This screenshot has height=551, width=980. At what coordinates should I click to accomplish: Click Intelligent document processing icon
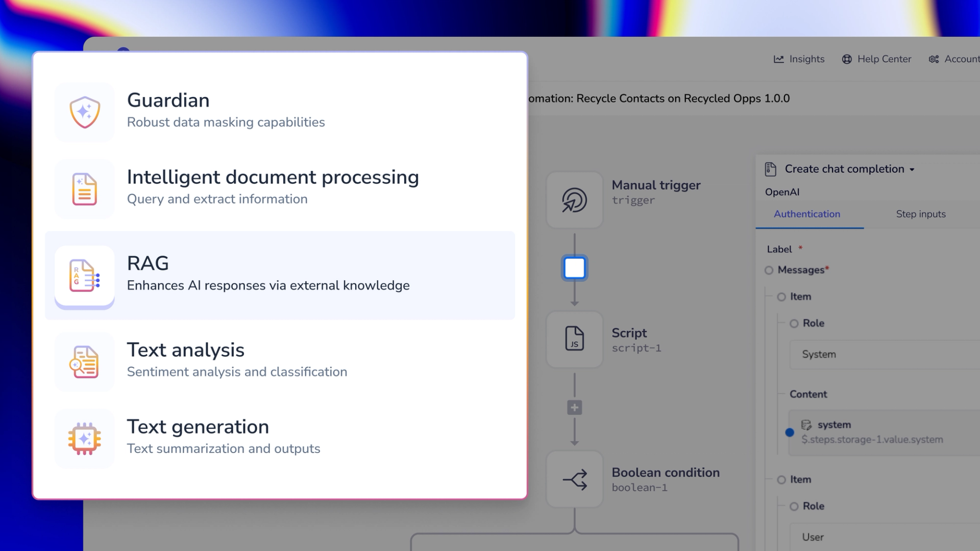pos(85,189)
